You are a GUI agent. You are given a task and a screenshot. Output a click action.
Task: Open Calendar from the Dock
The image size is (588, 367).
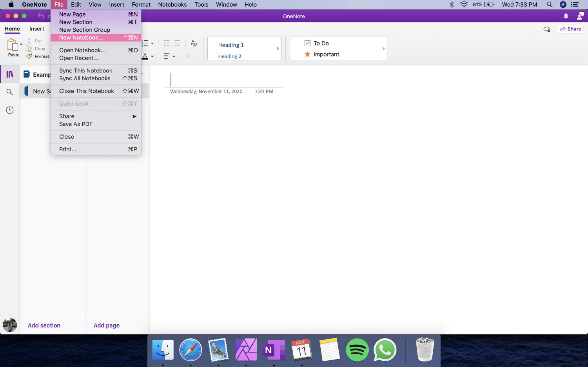[301, 350]
